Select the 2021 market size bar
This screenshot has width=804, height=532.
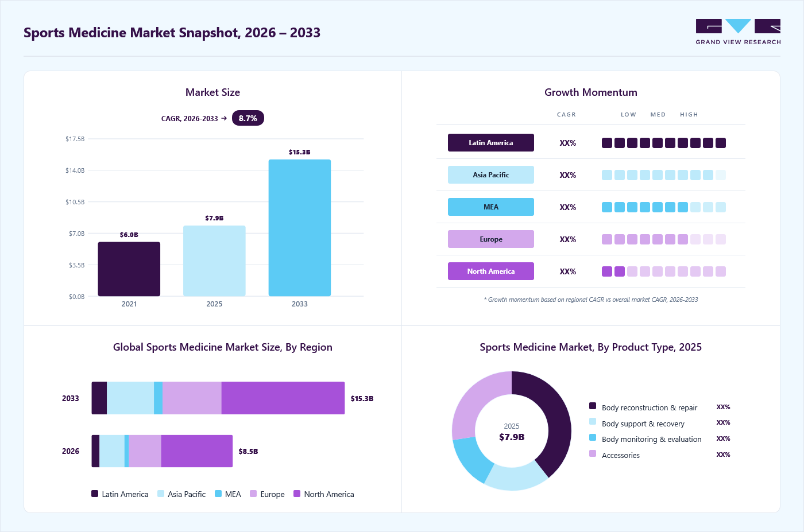[129, 269]
